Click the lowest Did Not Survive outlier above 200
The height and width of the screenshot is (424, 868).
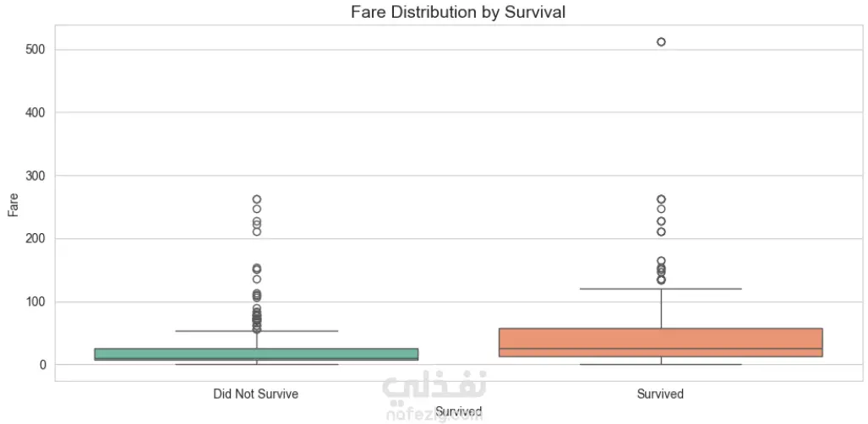256,231
